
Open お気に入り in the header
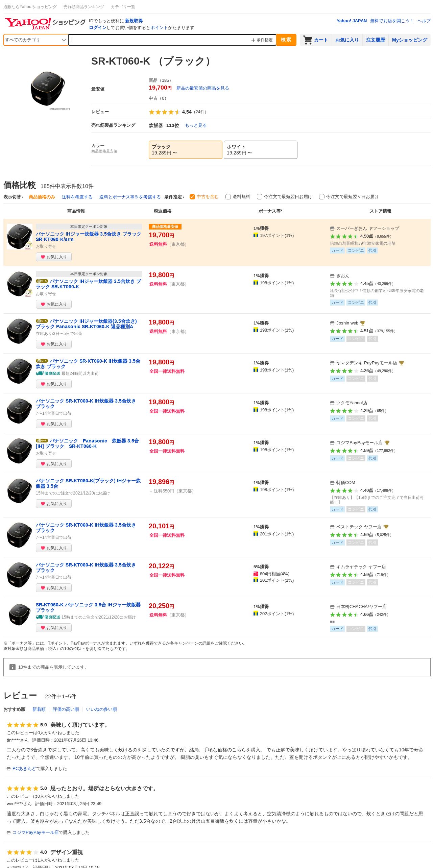(x=347, y=40)
